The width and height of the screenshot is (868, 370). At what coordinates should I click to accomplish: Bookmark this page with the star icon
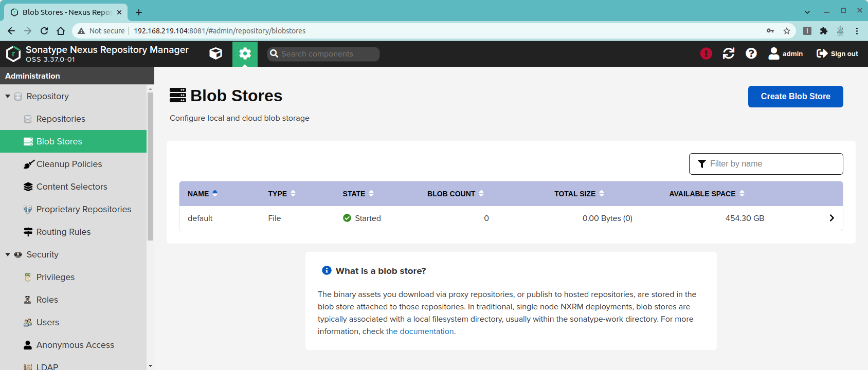tap(787, 31)
